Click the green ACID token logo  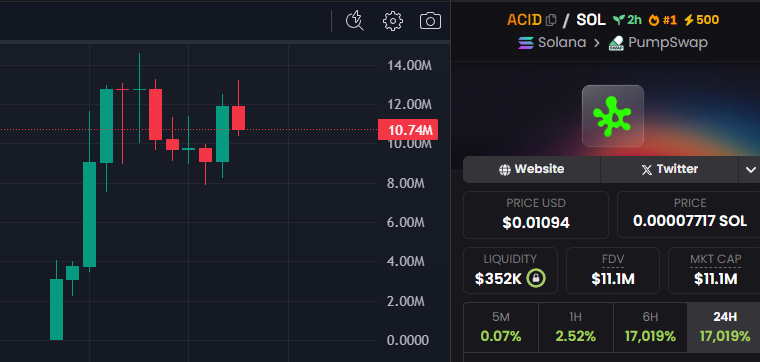[x=613, y=116]
